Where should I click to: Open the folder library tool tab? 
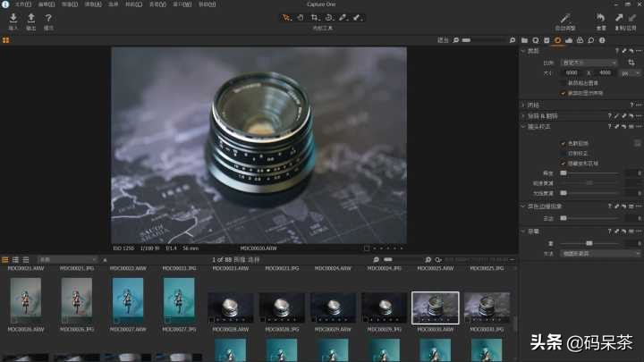[x=525, y=40]
